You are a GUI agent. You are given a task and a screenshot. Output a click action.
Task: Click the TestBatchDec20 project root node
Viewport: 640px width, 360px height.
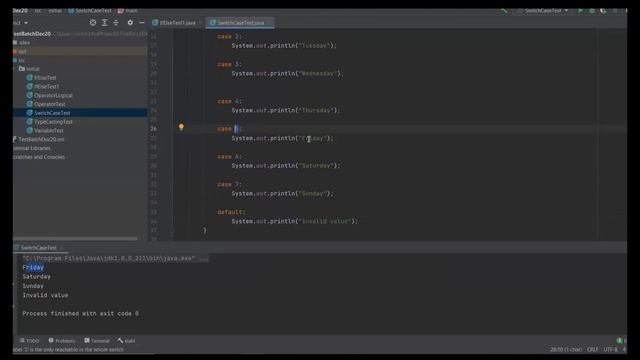tap(32, 34)
